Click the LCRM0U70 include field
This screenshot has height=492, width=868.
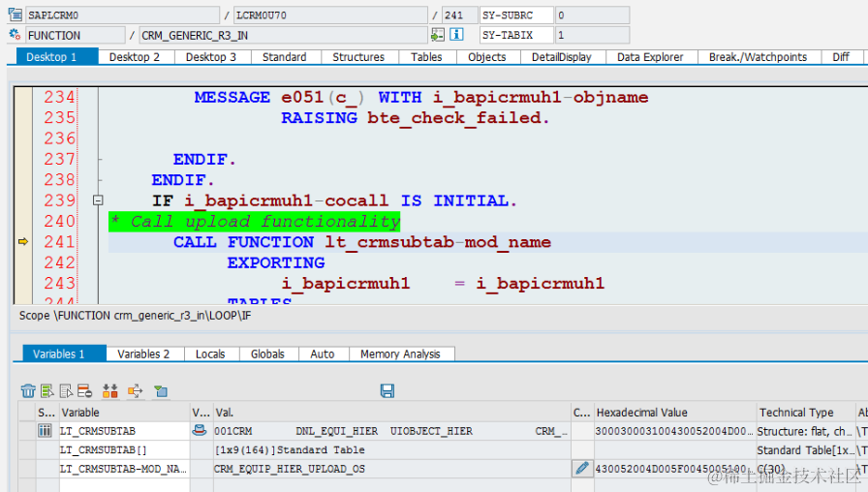(330, 15)
